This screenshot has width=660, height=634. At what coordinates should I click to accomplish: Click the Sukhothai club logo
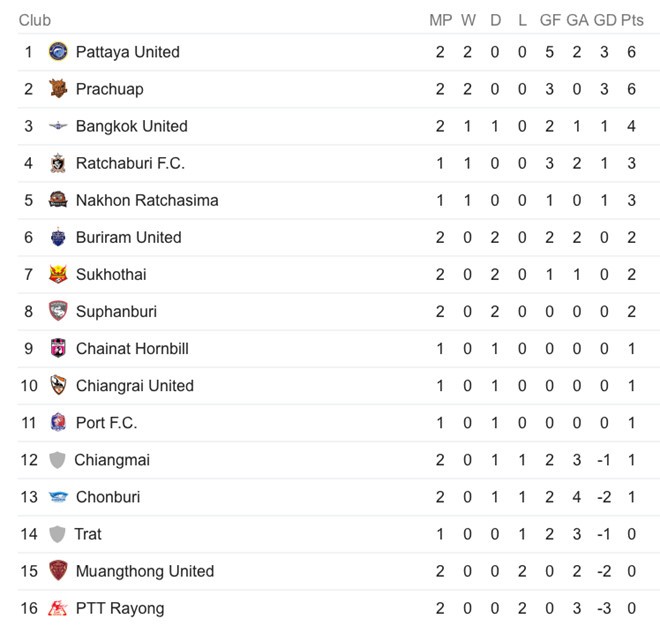point(58,274)
